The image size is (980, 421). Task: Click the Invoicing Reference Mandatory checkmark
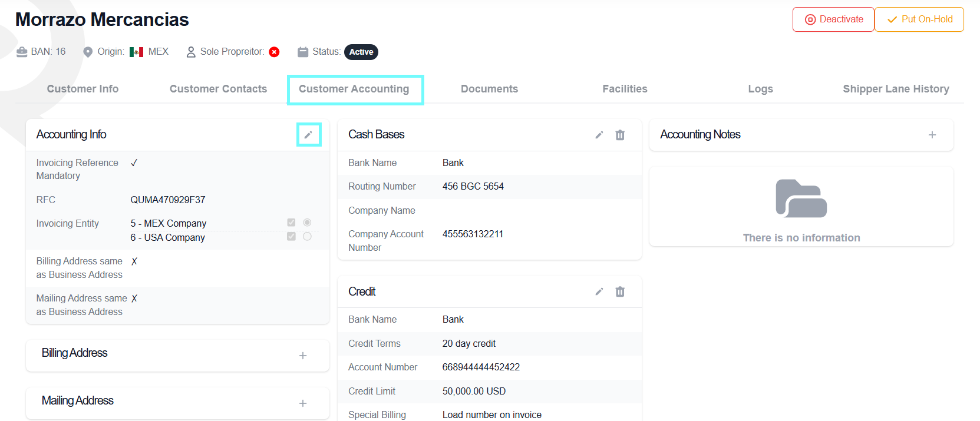[134, 163]
